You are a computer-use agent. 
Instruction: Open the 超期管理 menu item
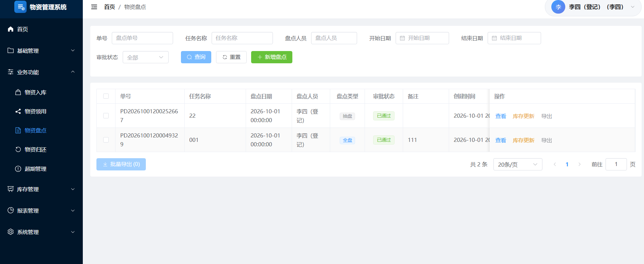click(41, 169)
